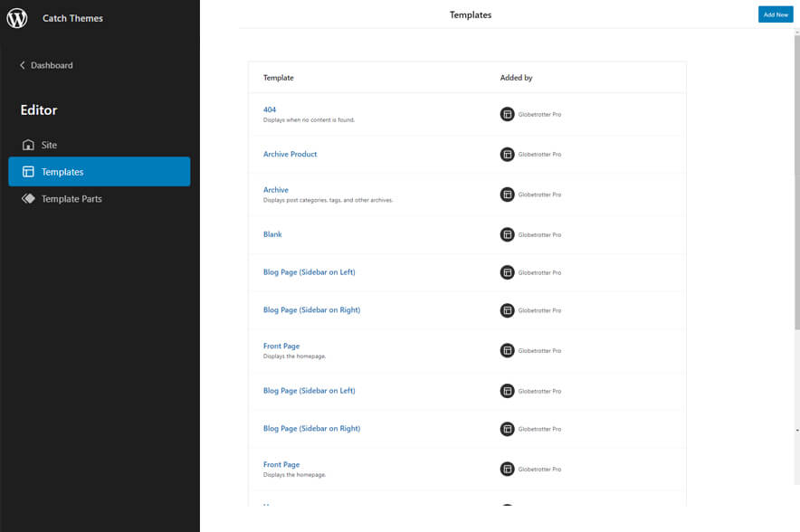The image size is (800, 532).
Task: Click the WordPress logo icon
Action: coord(16,17)
